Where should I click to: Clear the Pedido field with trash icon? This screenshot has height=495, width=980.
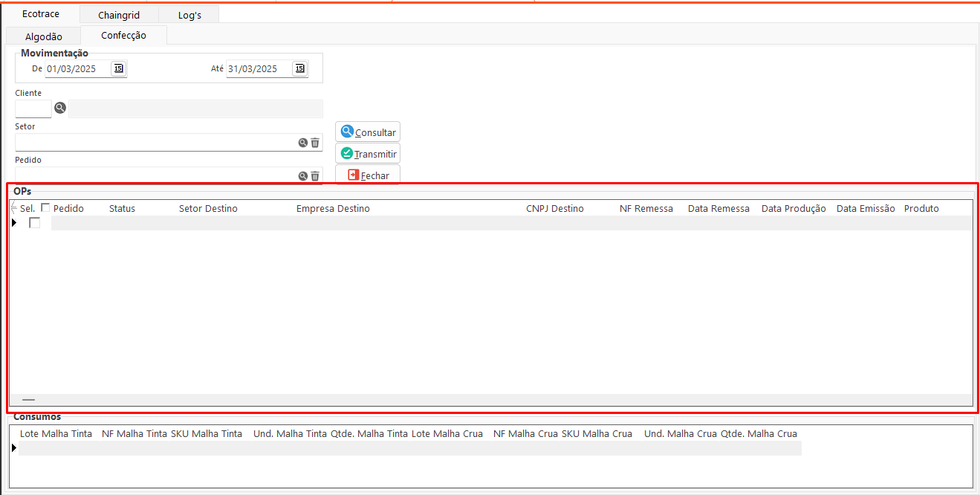point(315,176)
